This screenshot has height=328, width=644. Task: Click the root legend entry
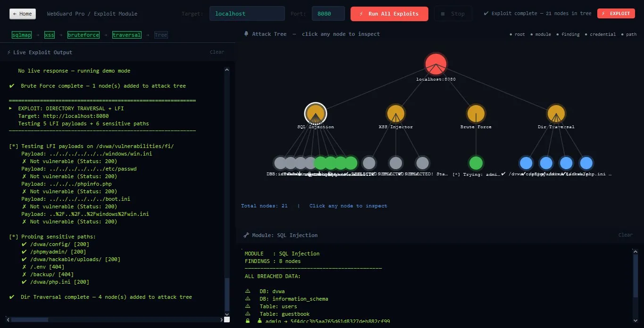518,34
